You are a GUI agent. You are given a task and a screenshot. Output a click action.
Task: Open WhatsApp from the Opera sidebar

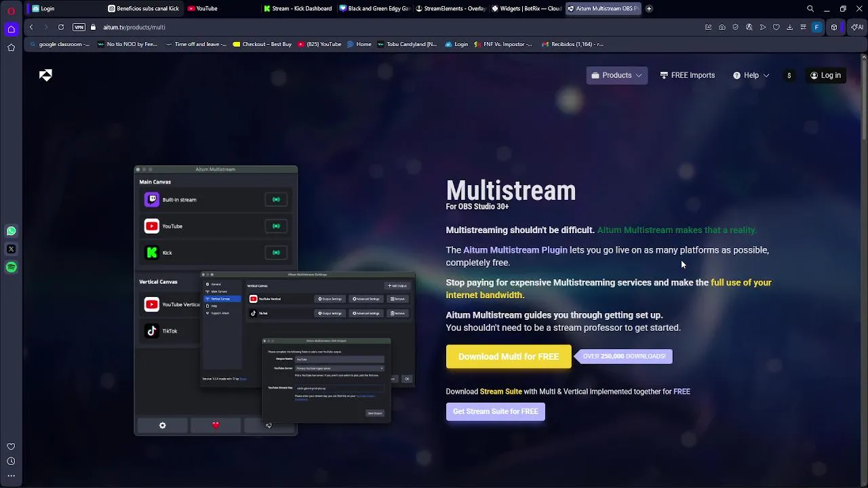click(x=11, y=231)
